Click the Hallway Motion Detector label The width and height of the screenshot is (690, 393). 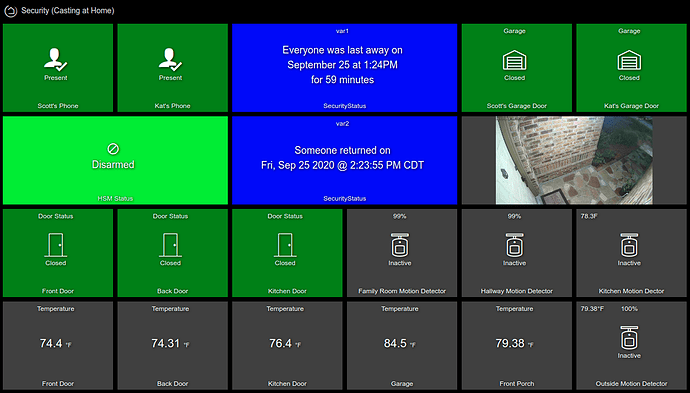coord(517,291)
